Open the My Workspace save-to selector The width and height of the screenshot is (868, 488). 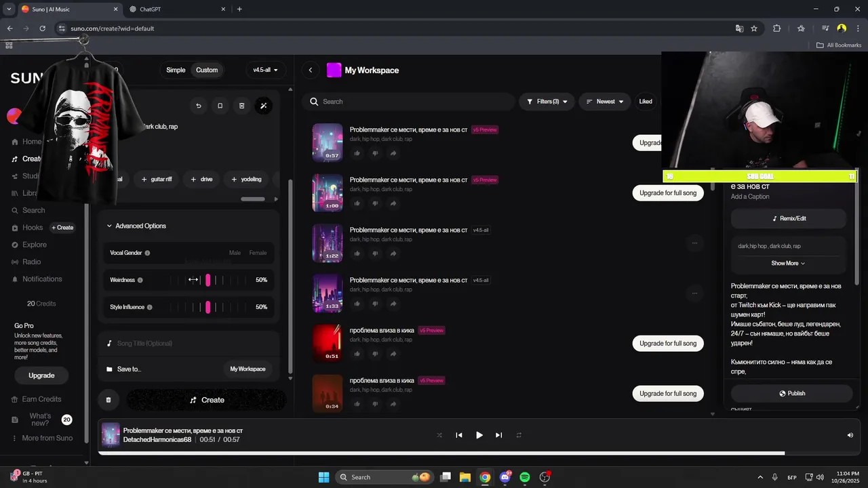tap(248, 369)
